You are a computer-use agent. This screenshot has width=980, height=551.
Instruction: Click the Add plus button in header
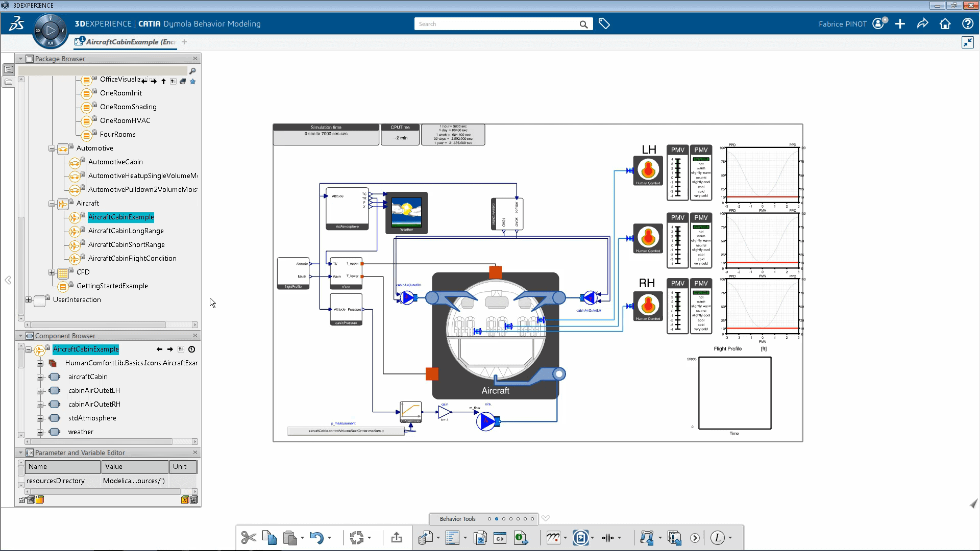click(x=900, y=24)
